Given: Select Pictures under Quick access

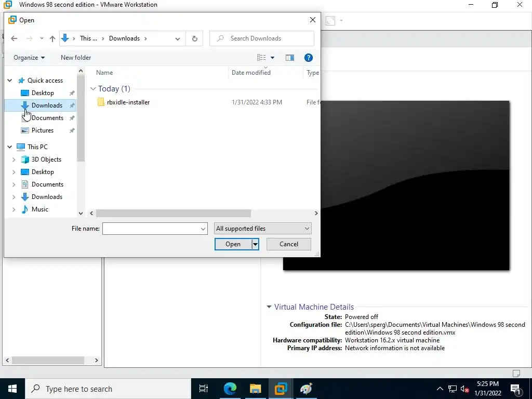Looking at the screenshot, I should pos(43,130).
